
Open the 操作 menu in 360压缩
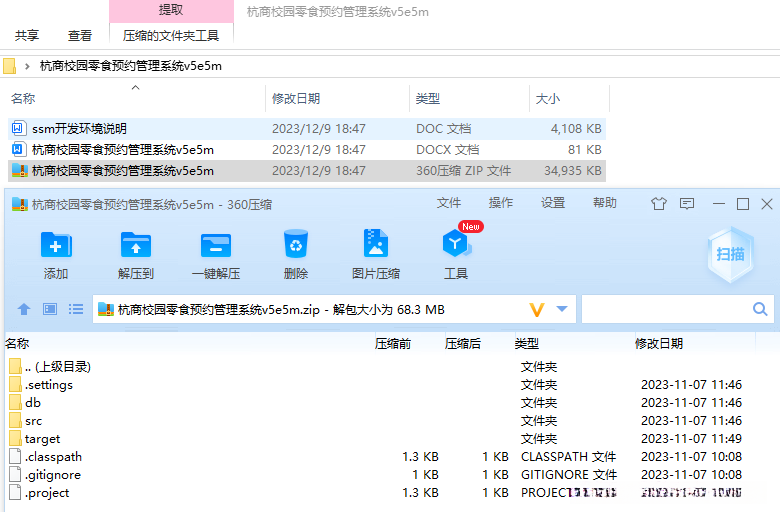[500, 203]
